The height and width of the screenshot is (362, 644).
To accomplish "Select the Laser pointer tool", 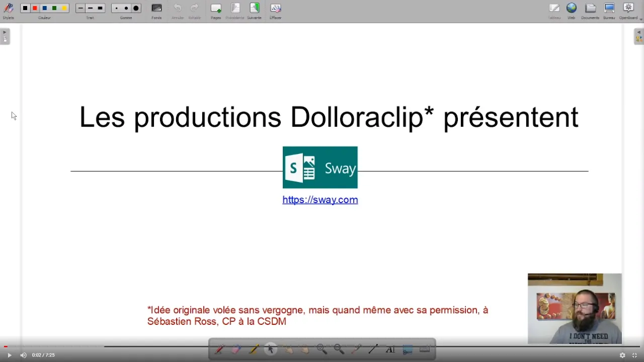I will click(356, 349).
